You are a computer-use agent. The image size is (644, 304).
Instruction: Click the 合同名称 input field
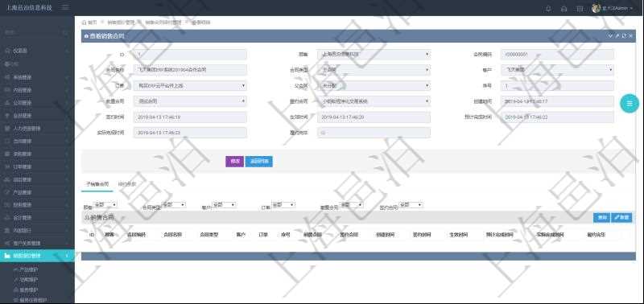190,70
